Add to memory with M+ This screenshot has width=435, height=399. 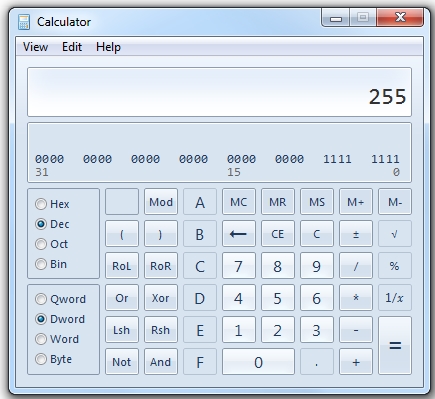[x=356, y=202]
